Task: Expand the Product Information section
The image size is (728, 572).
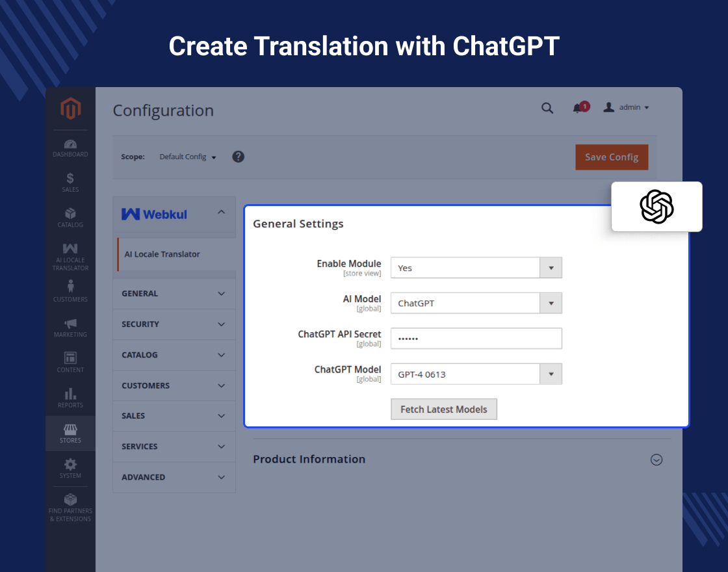Action: (656, 460)
